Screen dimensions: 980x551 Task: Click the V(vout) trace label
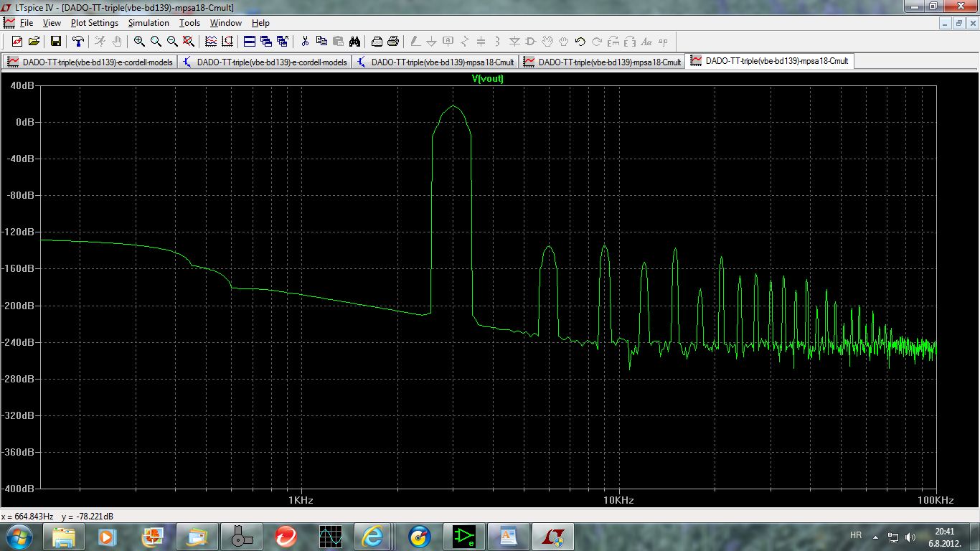(488, 79)
